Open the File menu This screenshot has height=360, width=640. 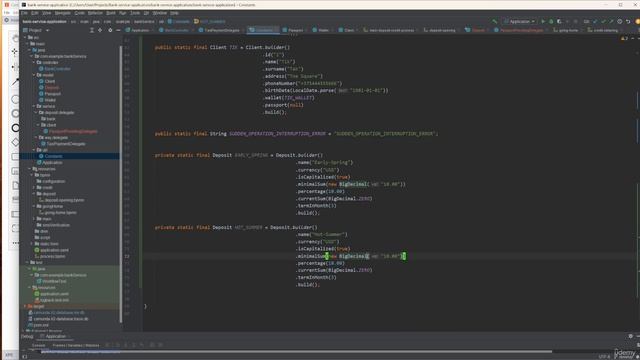click(24, 13)
